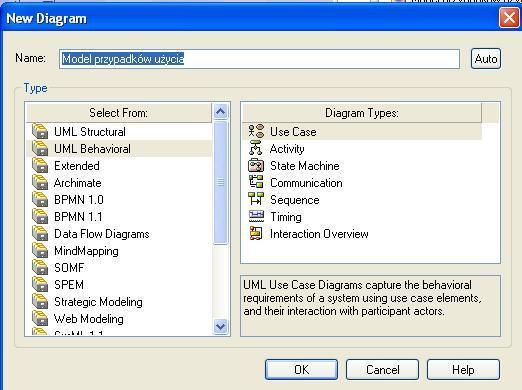Screen dimensions: 522x390
Task: Select the Web Modeling label
Action: point(89,319)
